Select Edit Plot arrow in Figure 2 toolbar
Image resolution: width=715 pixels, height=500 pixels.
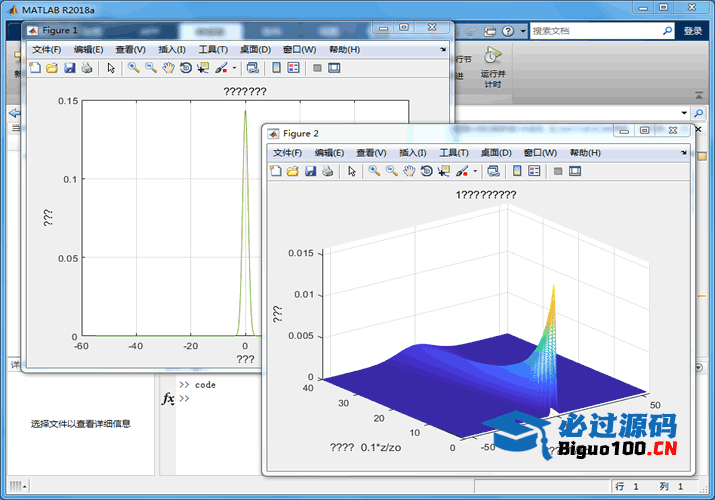[352, 171]
